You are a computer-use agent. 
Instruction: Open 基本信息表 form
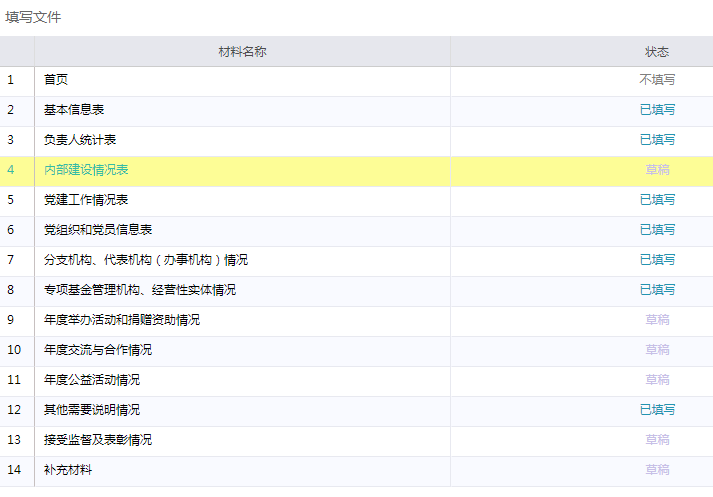point(74,110)
